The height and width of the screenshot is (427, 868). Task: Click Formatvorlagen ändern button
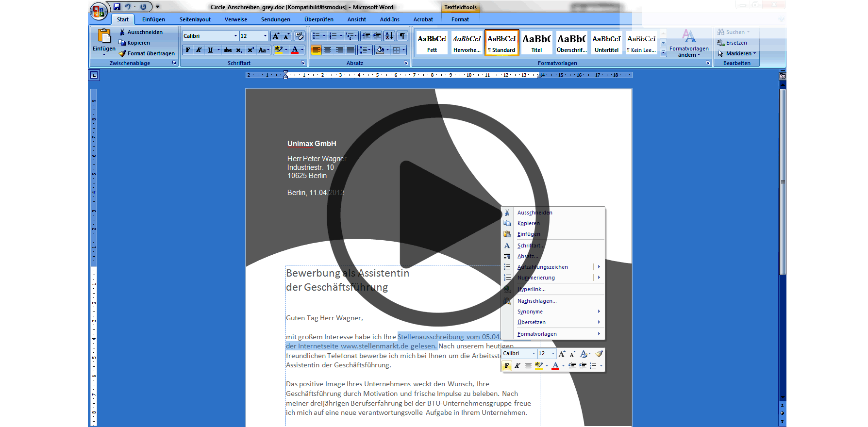click(x=689, y=44)
